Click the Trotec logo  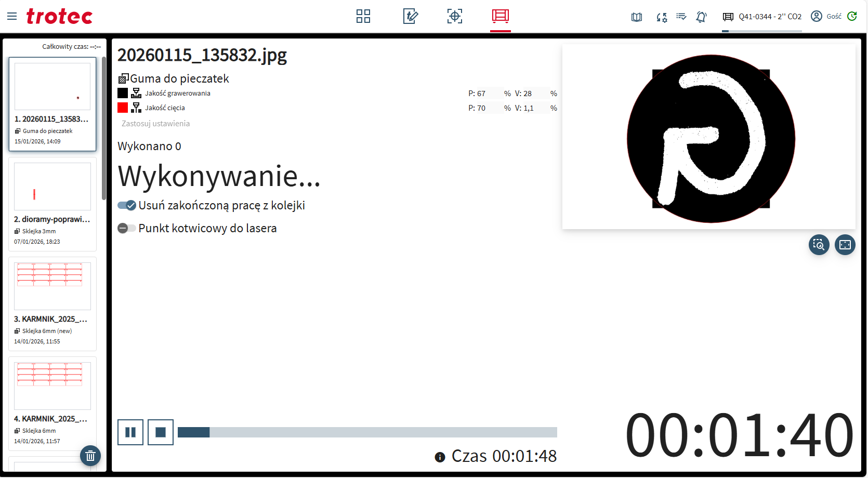[x=59, y=16]
